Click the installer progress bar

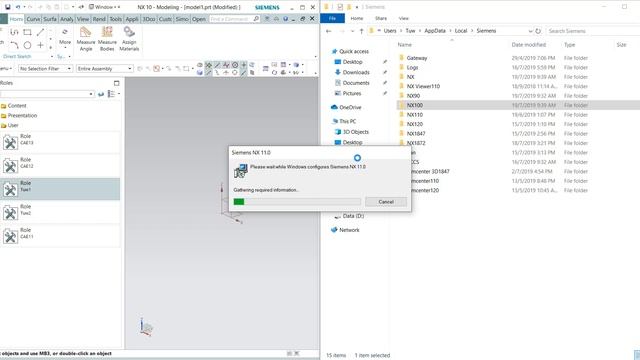[x=297, y=202]
